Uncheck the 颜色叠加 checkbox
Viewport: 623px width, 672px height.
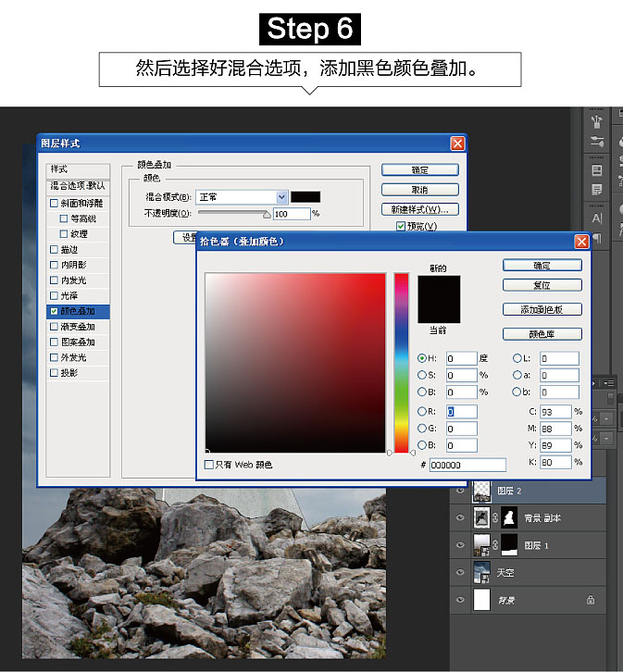54,311
